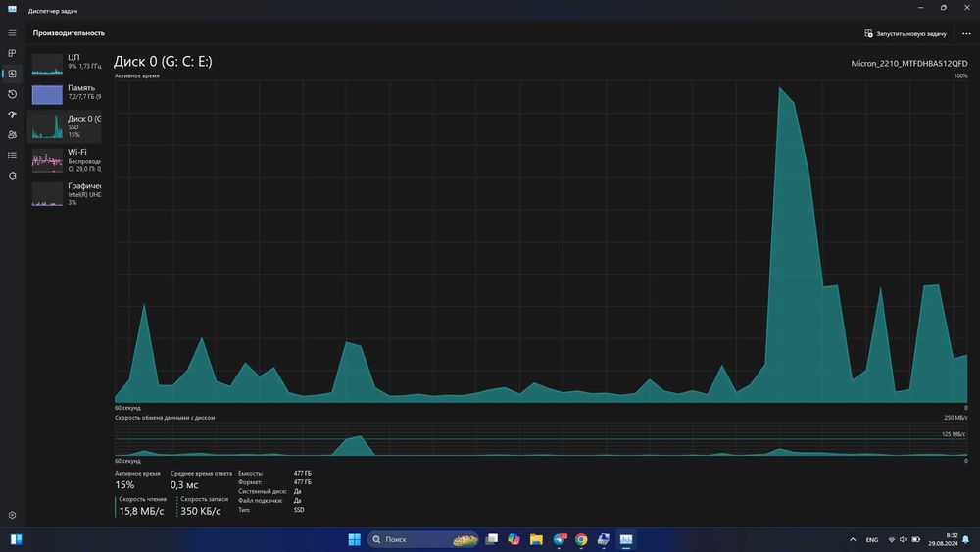Open Task Manager settings gear
This screenshot has height=552, width=980.
[12, 515]
